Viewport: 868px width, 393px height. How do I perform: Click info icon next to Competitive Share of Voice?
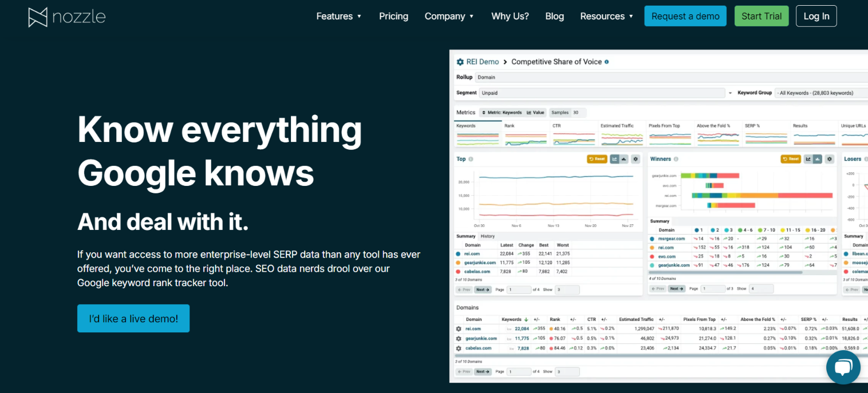[607, 62]
